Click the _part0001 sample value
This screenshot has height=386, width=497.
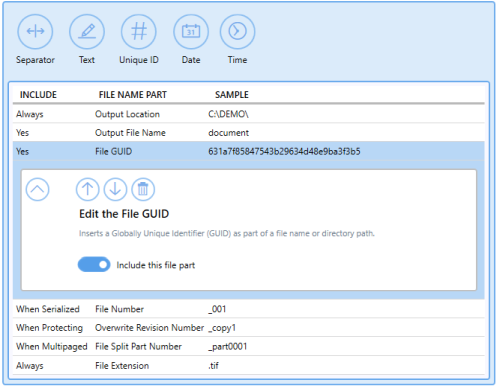(228, 347)
